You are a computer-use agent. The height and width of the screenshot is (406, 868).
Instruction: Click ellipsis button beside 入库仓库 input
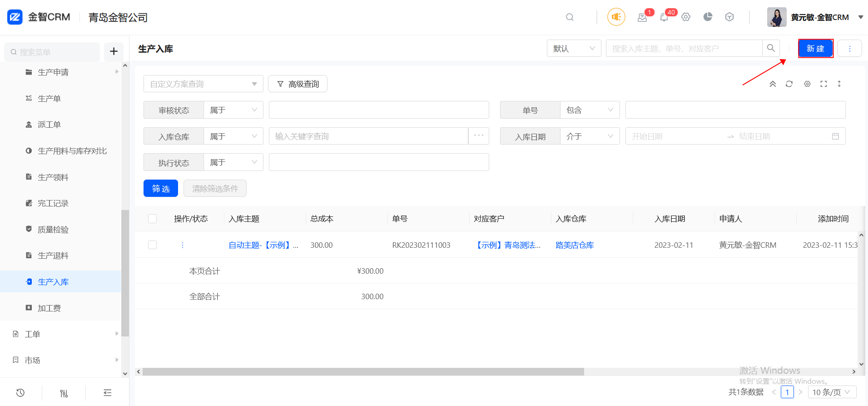(x=479, y=136)
